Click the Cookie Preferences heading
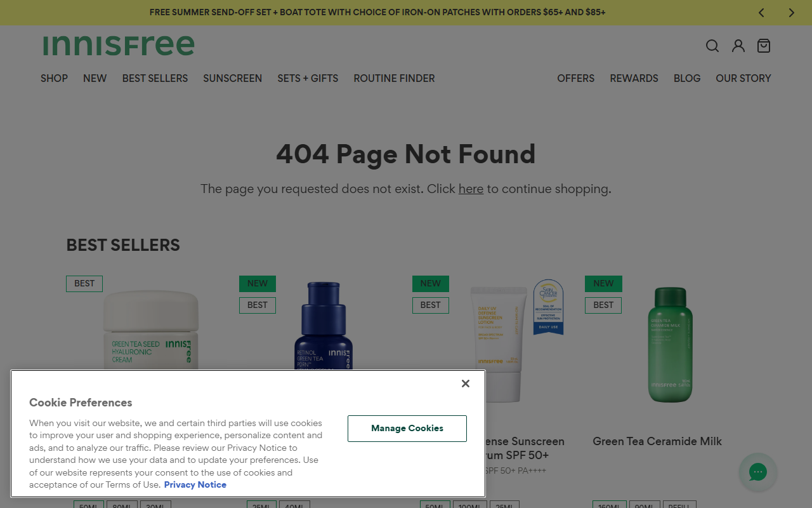 pos(81,403)
